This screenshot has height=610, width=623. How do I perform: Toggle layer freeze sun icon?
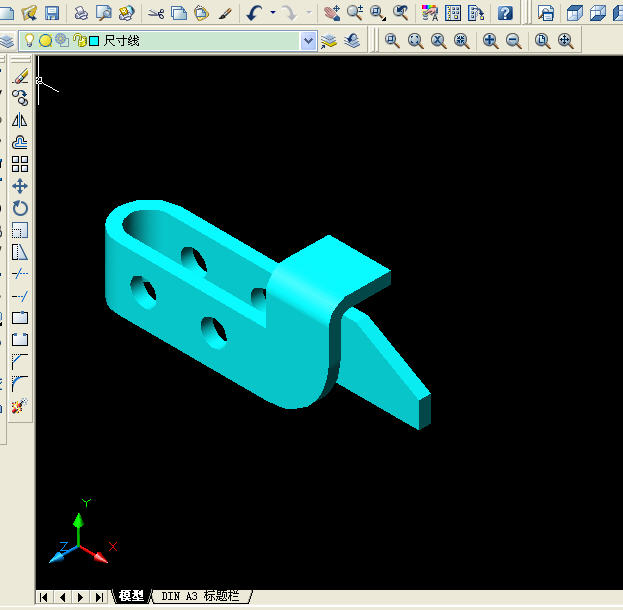pyautogui.click(x=46, y=40)
